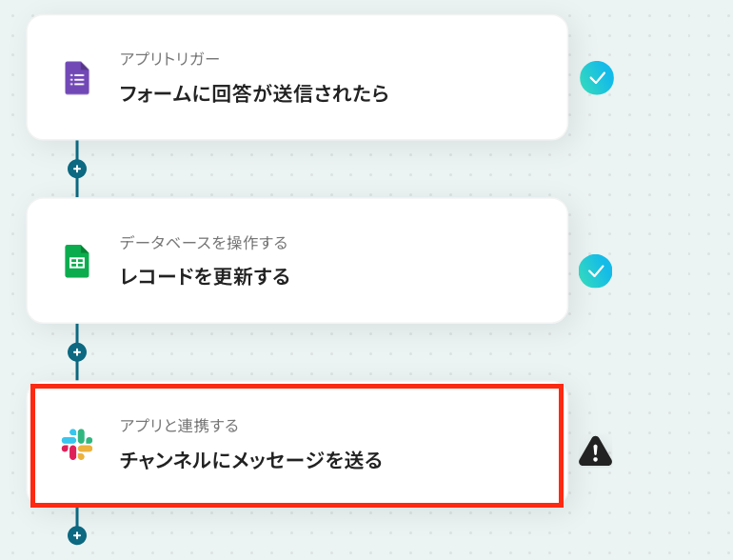
Task: Open レコードを更新する step title
Action: (204, 277)
